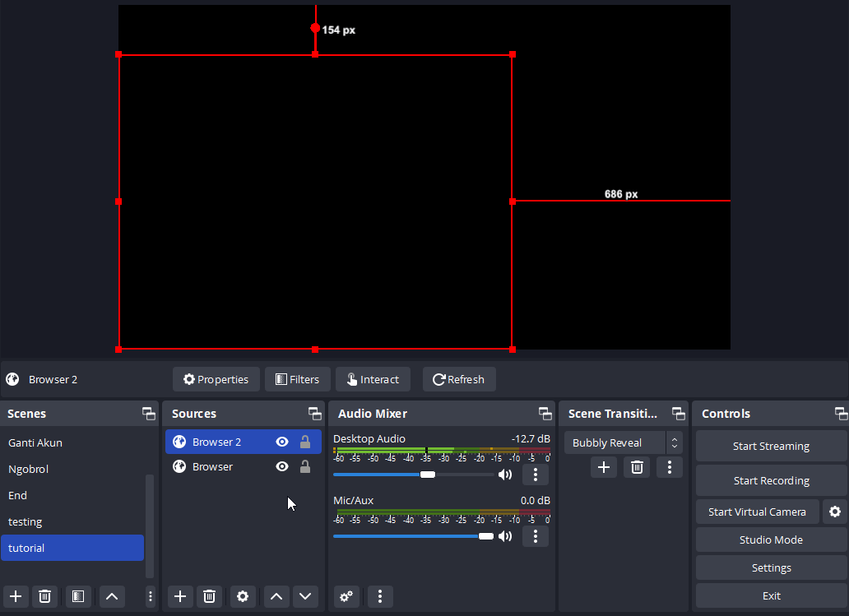Image resolution: width=849 pixels, height=616 pixels.
Task: Select the Ngobrol scene
Action: [x=29, y=469]
